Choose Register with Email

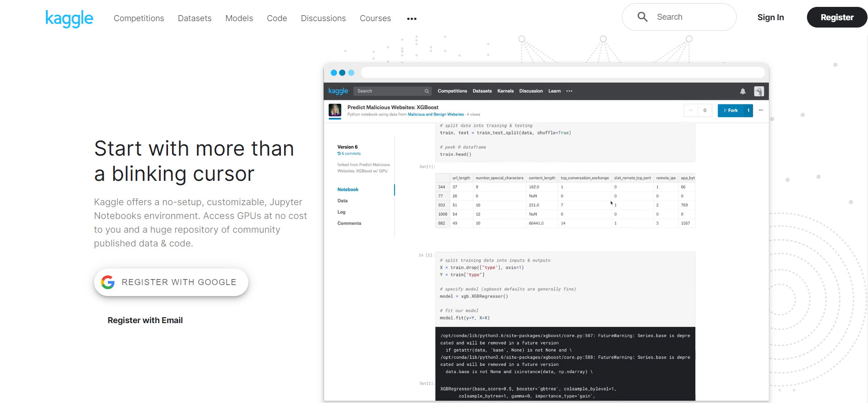145,320
